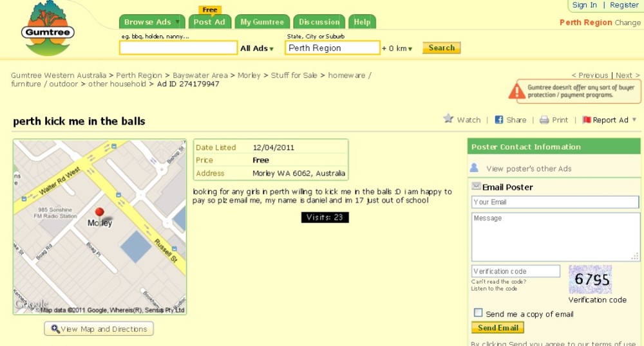The width and height of the screenshot is (644, 346).
Task: Open the Browse Ads dropdown
Action: point(151,22)
